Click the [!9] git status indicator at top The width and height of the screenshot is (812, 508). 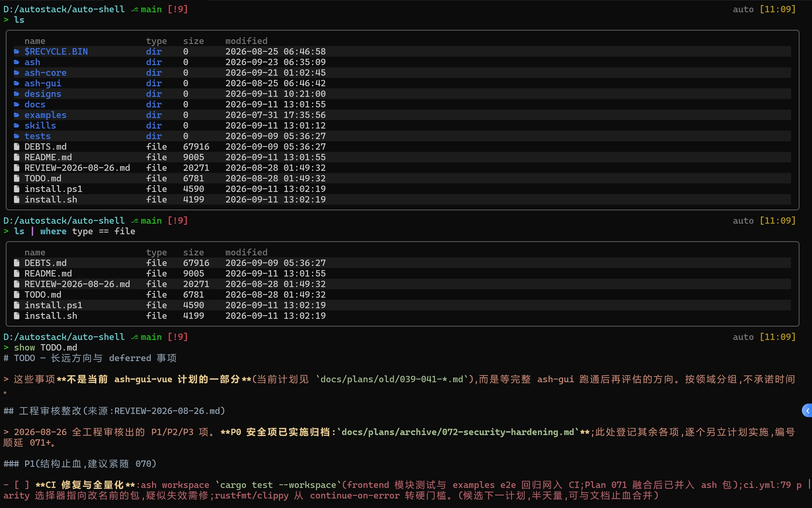point(178,9)
